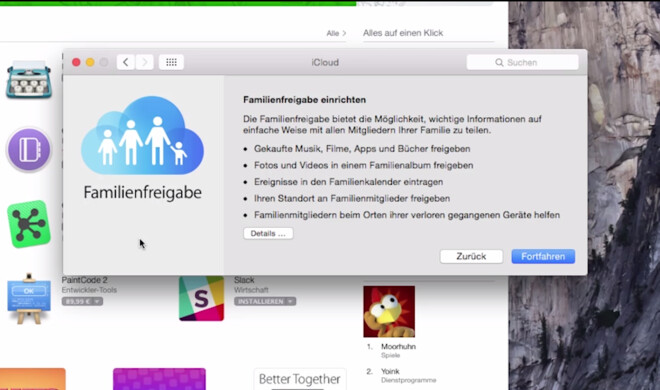Viewport: 660px width, 390px height.
Task: Click the Alle > link in App Store
Action: [x=336, y=33]
